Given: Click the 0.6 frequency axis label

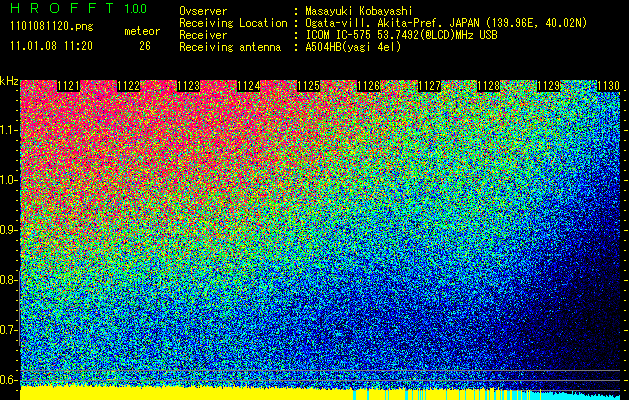Looking at the screenshot, I should coord(8,380).
